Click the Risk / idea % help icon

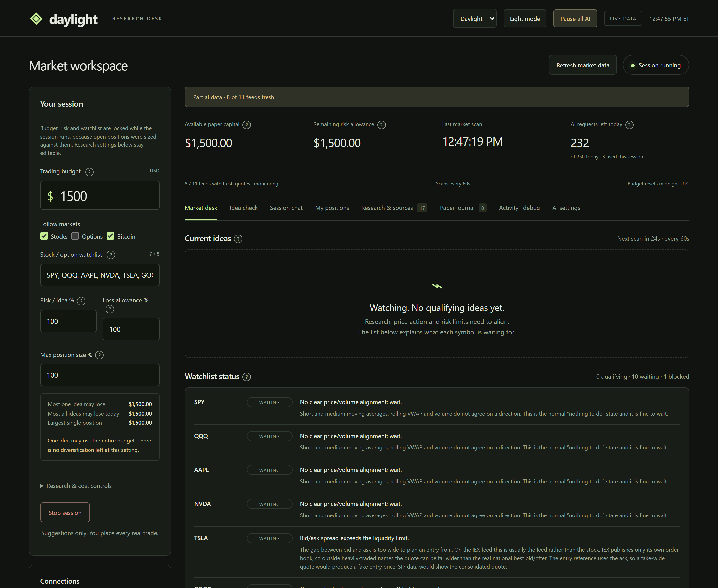click(x=81, y=301)
